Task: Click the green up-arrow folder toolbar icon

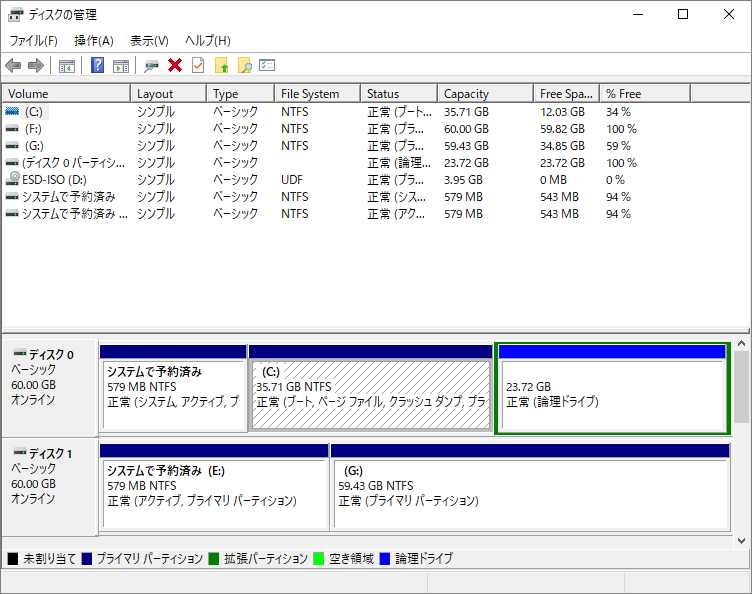Action: coord(222,66)
